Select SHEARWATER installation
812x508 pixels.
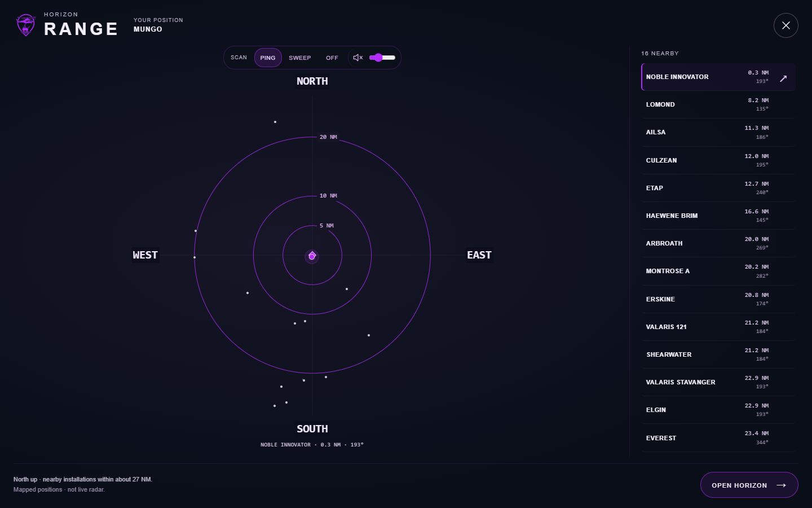[x=718, y=354]
